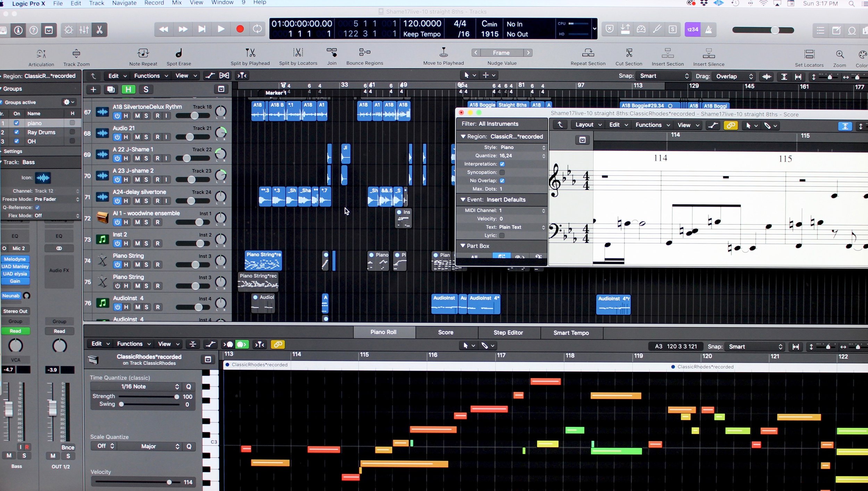The height and width of the screenshot is (491, 868).
Task: Click the yellow link icon in Piano Roll
Action: (277, 345)
